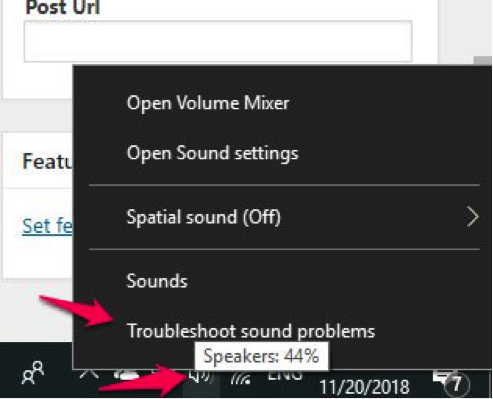Image resolution: width=493 pixels, height=399 pixels.
Task: Click the speaker volume tray icon
Action: (201, 377)
